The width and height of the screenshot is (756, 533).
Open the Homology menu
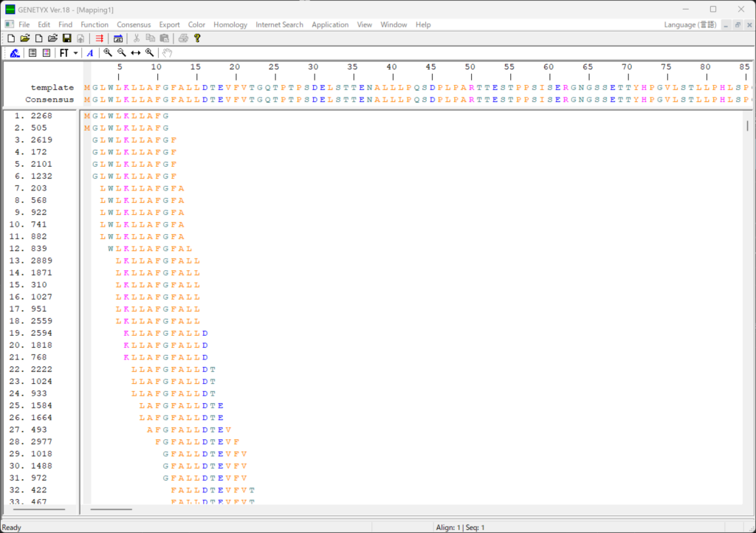click(230, 24)
